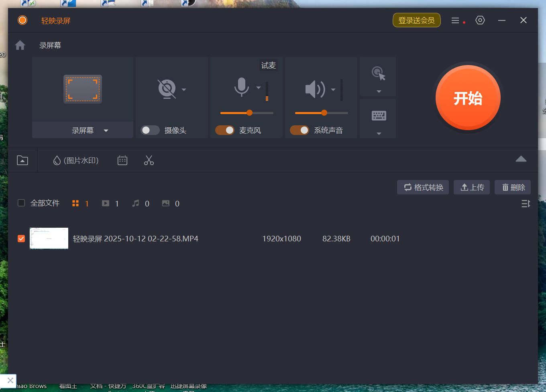Click the format conversion button

pos(423,187)
